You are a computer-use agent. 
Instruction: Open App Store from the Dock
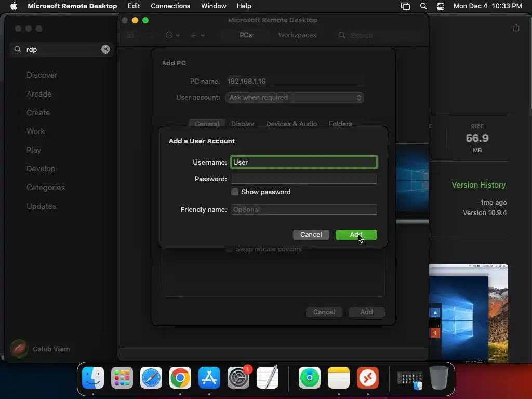[x=209, y=377]
